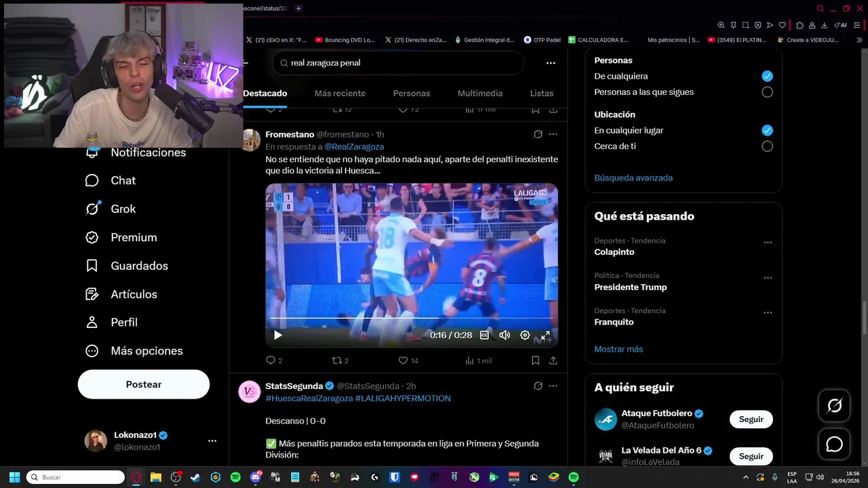Open Guardados bookmarks in sidebar
Viewport: 868px width, 488px height.
[127, 266]
